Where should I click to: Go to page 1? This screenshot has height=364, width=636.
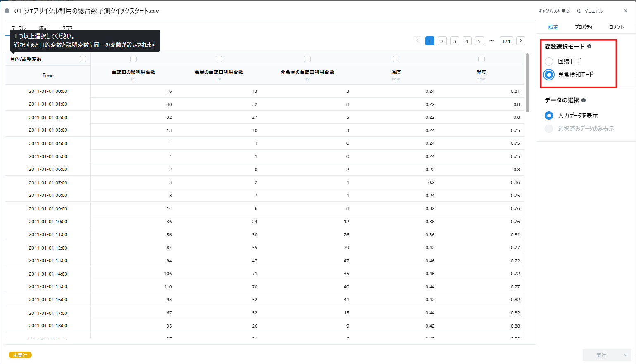click(430, 41)
